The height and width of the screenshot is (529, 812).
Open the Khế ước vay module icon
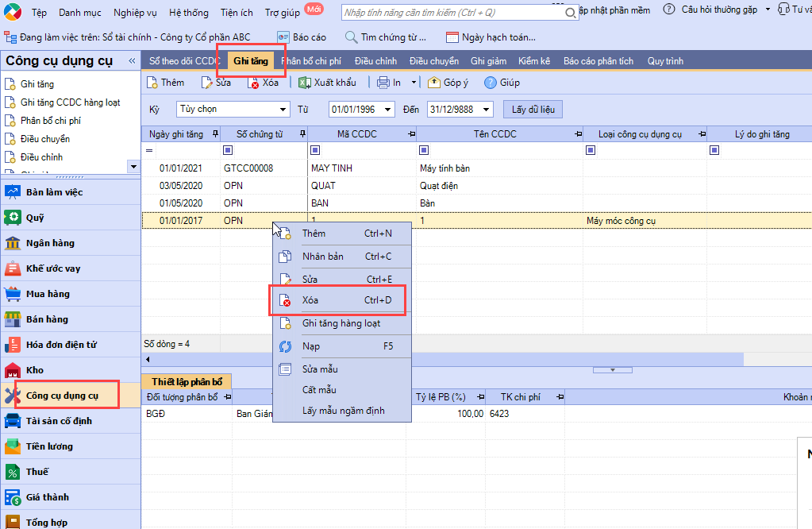13,268
